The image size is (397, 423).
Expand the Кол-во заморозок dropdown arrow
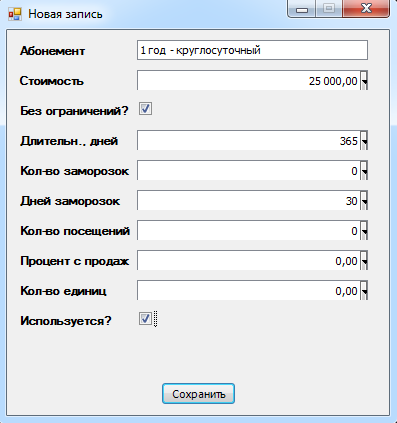click(x=364, y=171)
